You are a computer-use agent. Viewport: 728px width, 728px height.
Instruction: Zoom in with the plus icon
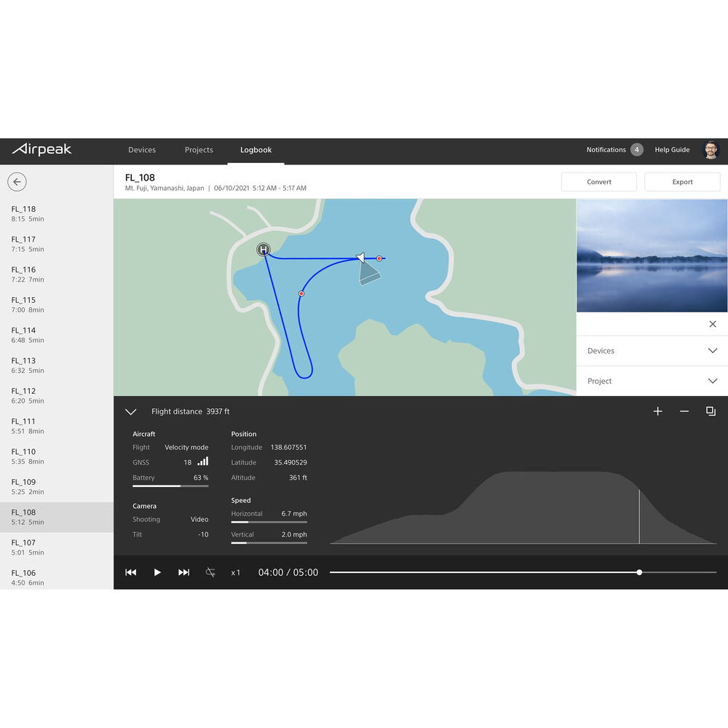pos(657,411)
